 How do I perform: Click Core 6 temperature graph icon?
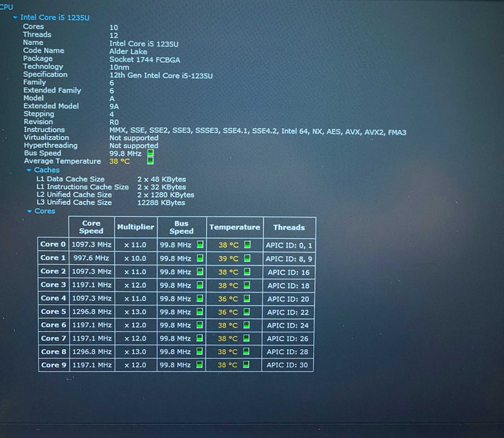(247, 325)
